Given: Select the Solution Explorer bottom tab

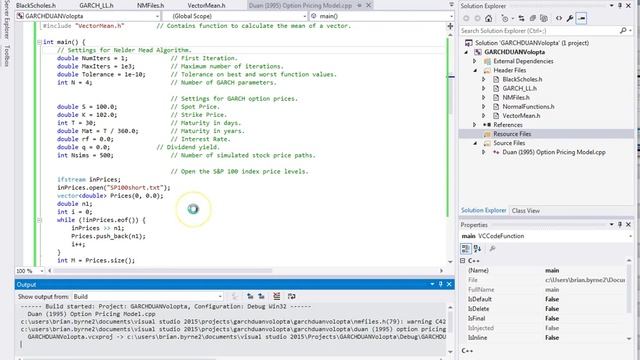Looking at the screenshot, I should point(483,211).
